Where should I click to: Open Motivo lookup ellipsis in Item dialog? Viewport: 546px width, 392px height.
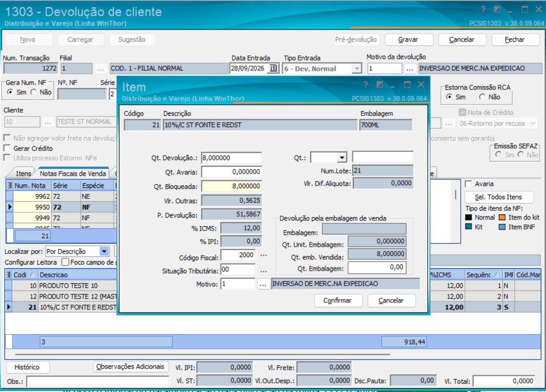[x=263, y=284]
